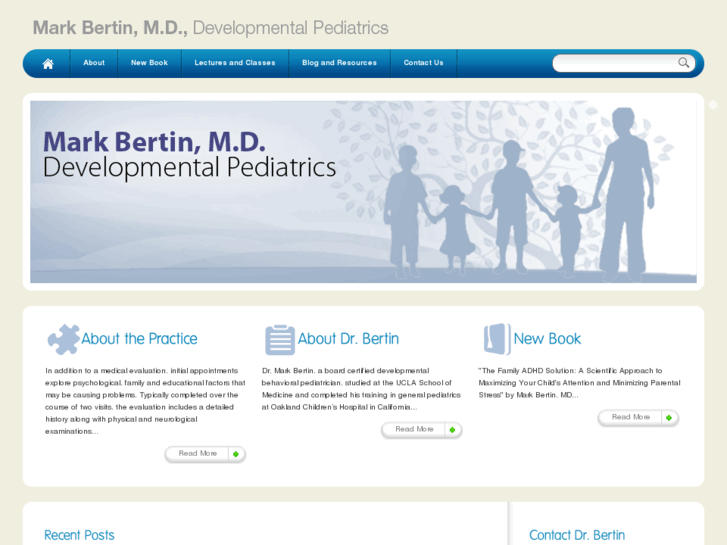The image size is (727, 545).
Task: Read More about the practice
Action: tap(205, 454)
